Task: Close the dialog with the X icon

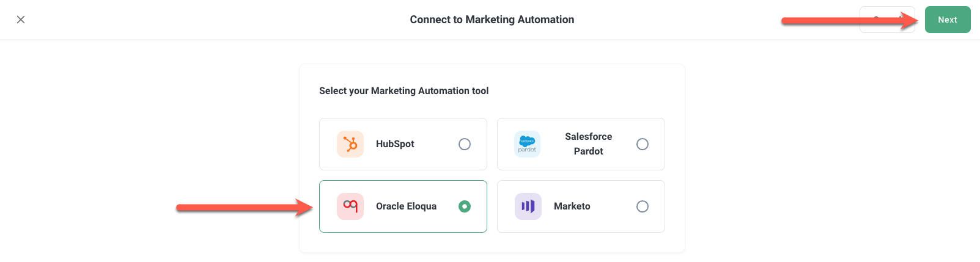Action: (x=21, y=20)
